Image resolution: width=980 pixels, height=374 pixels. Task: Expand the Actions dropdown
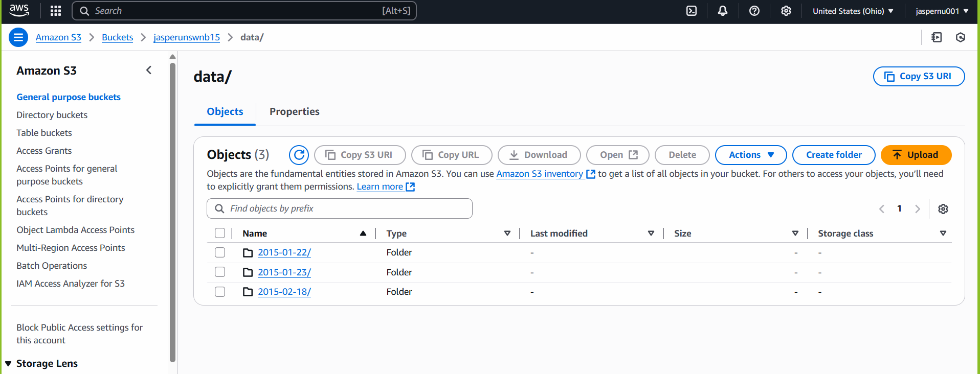pyautogui.click(x=751, y=155)
